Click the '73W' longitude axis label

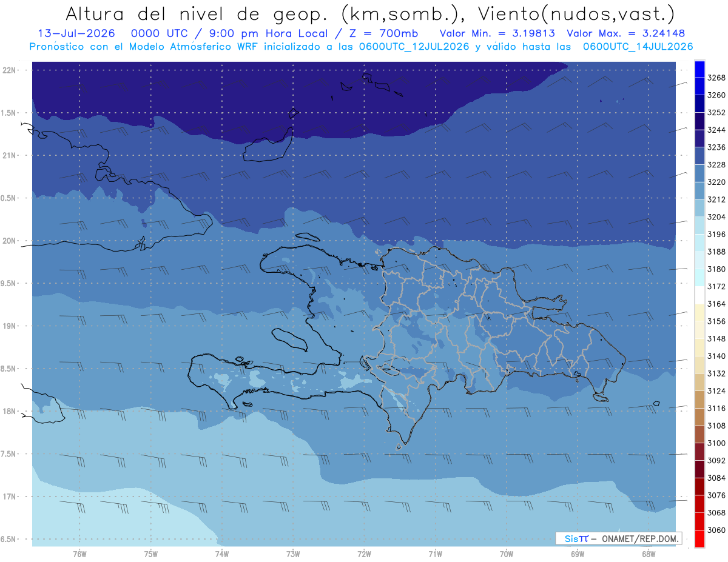point(293,554)
